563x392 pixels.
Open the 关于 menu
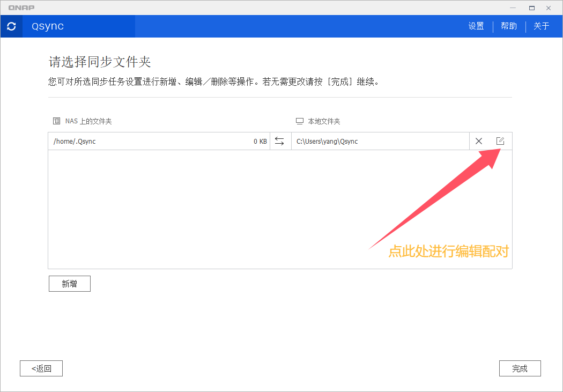click(541, 26)
